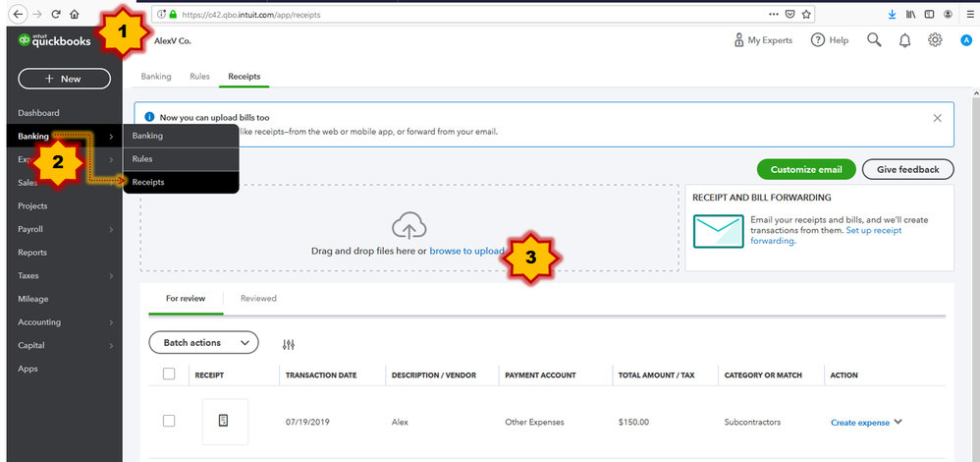
Task: Select the For review tab
Action: (186, 299)
